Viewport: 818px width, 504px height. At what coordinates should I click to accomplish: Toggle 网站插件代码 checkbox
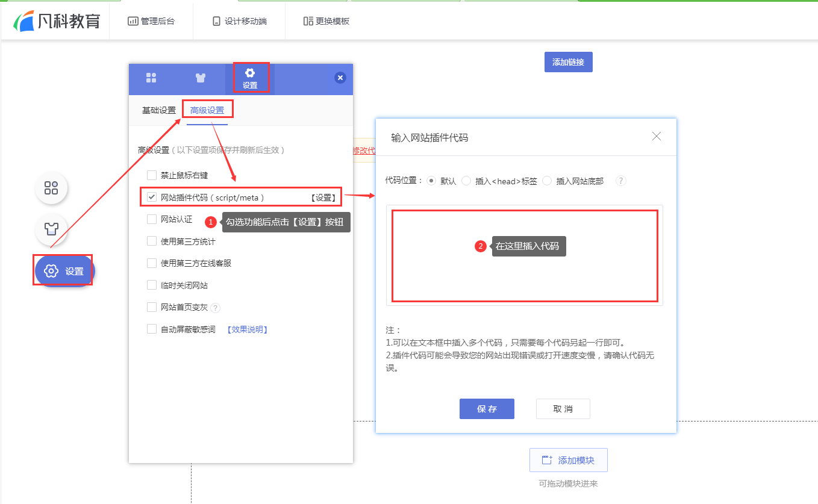(x=152, y=198)
